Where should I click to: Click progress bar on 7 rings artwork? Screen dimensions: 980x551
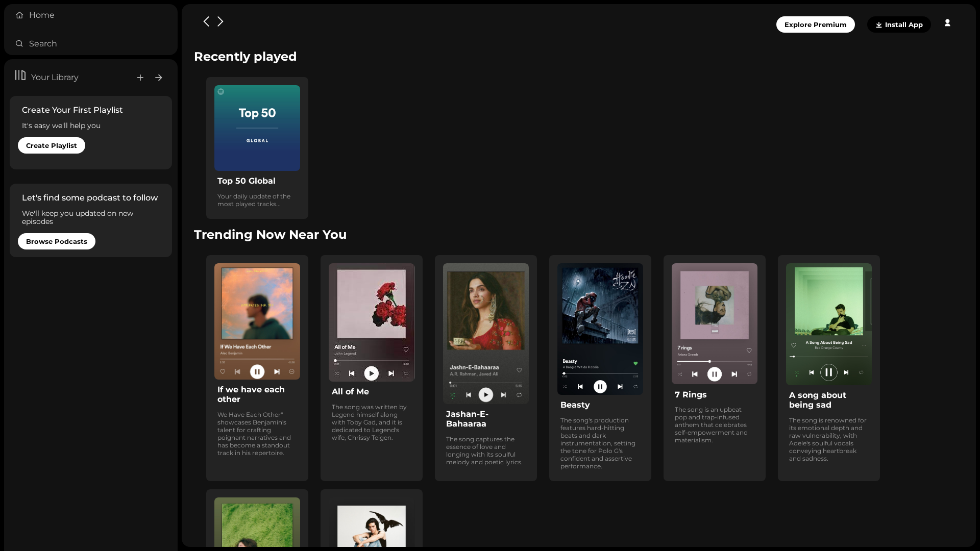pos(715,361)
